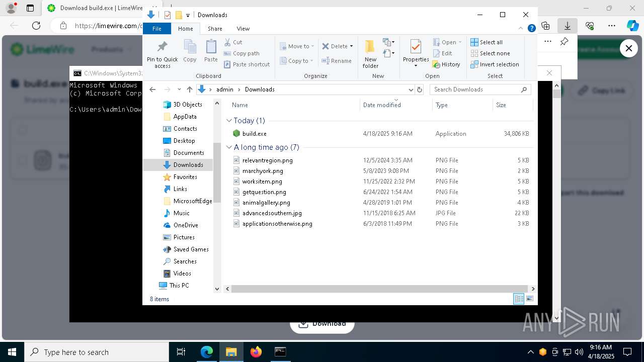
Task: Open Command Prompt from the taskbar
Action: 280,352
